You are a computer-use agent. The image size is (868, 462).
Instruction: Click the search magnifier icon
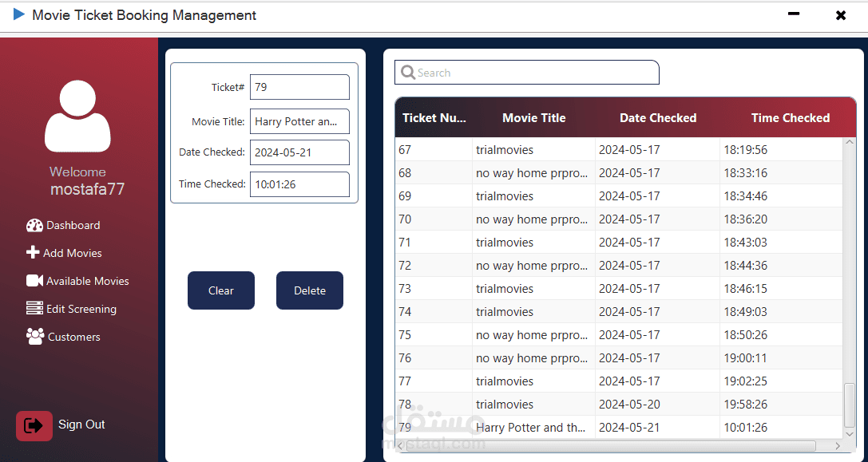pyautogui.click(x=408, y=73)
